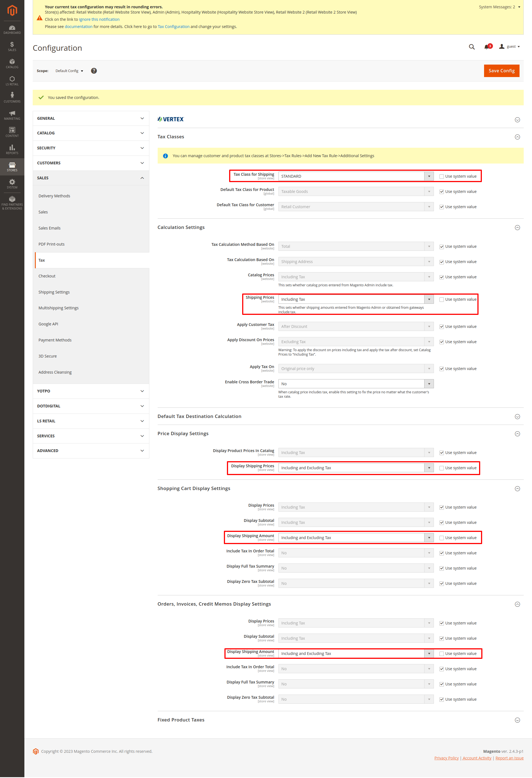Check Use system value for Tax Class for Shipping
The image size is (532, 778).
(x=441, y=177)
